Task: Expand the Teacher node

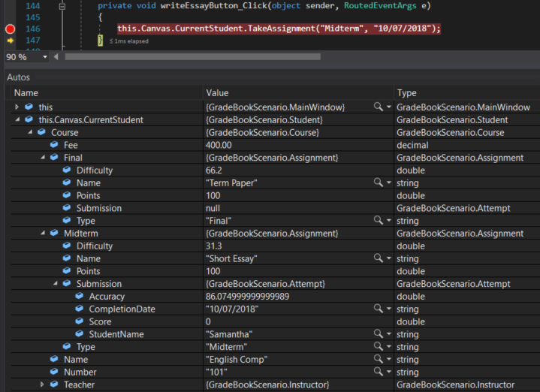Action: click(x=42, y=384)
